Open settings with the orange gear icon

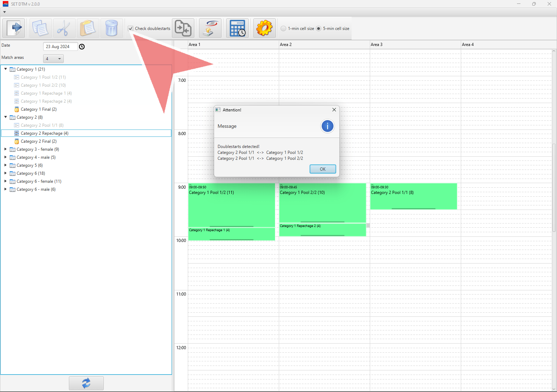coord(264,28)
